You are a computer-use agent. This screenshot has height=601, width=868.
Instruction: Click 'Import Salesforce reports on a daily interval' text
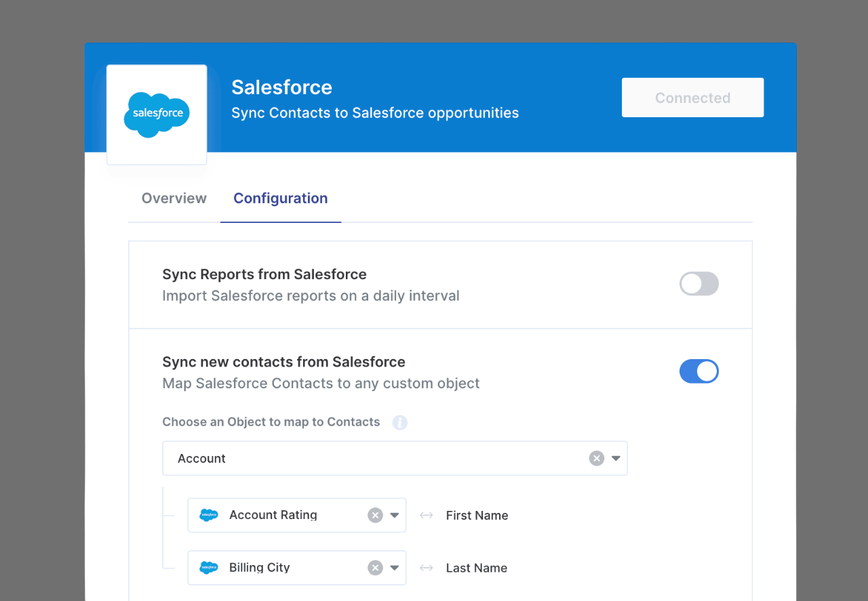pyautogui.click(x=311, y=296)
